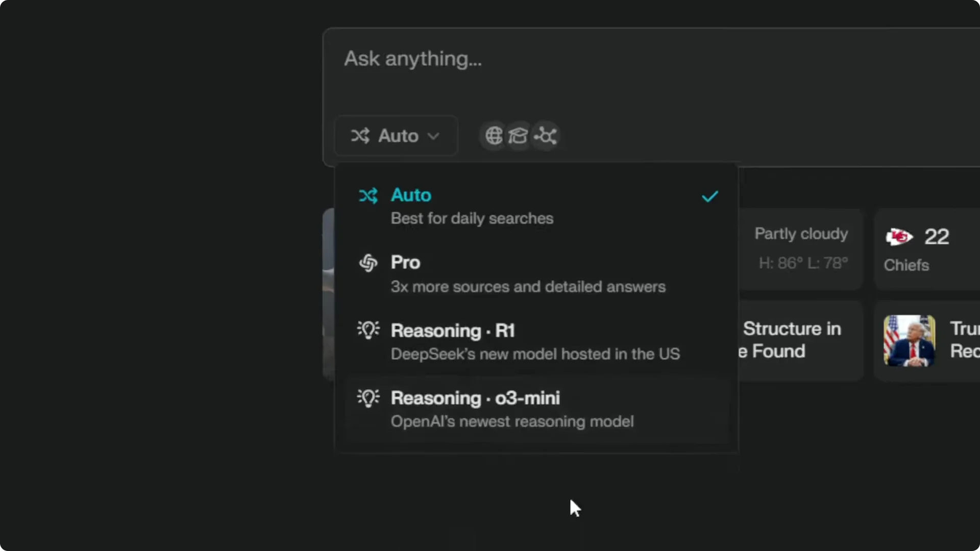This screenshot has width=980, height=551.
Task: Click the Pro model icon in dropdown
Action: click(x=369, y=262)
